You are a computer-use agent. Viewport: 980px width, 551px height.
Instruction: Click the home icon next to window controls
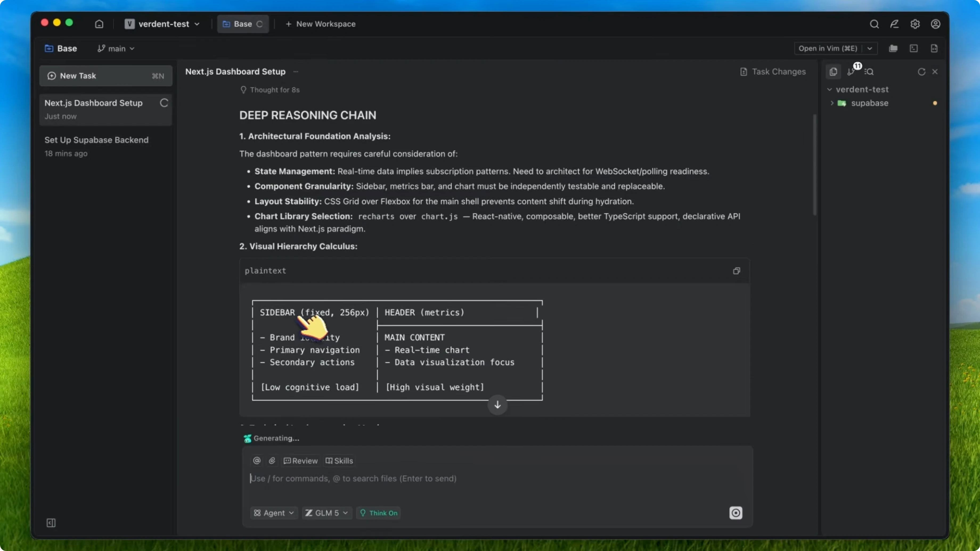tap(99, 24)
